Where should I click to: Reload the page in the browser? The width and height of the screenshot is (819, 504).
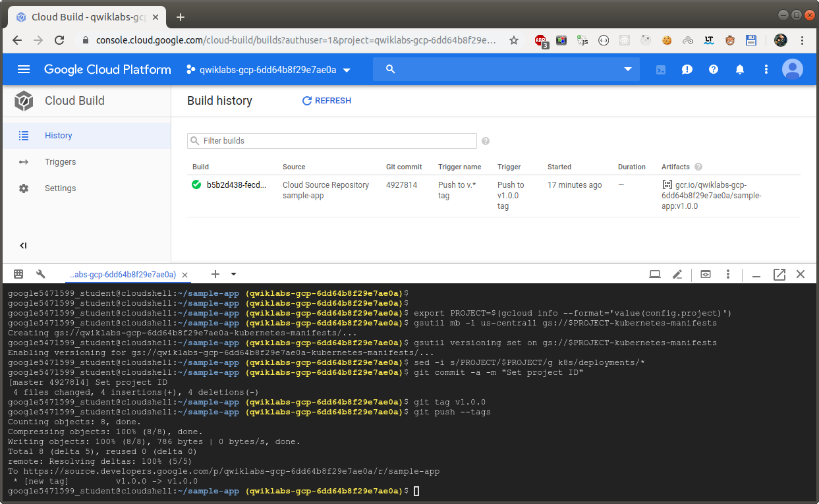coord(59,40)
